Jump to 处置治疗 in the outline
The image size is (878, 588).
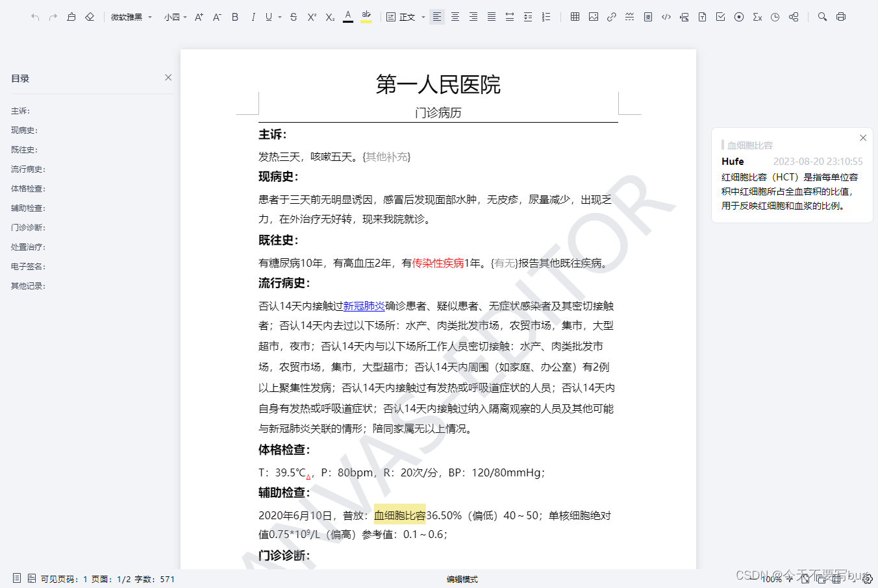tap(28, 247)
